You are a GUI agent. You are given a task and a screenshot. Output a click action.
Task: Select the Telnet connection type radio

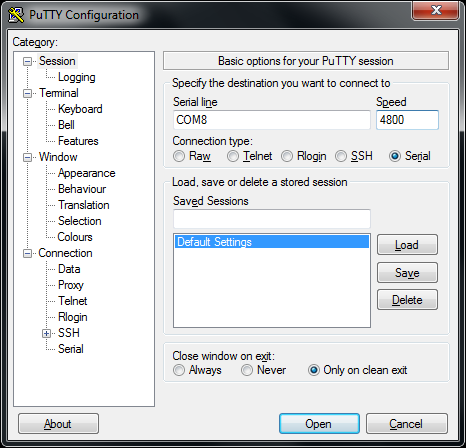click(x=233, y=156)
